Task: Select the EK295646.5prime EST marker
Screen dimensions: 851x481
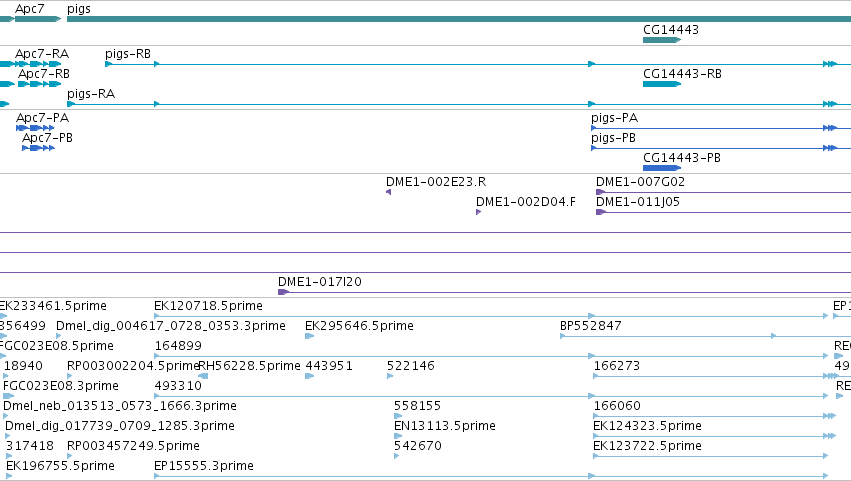Action: (309, 336)
